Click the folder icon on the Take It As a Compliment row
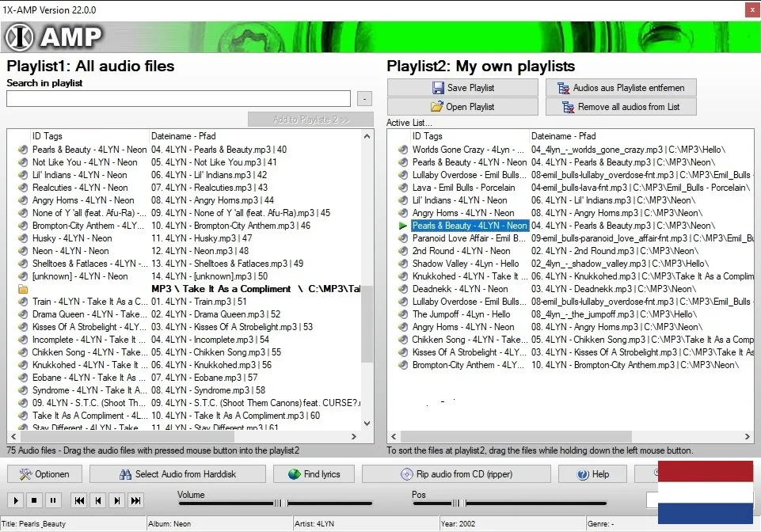761x532 pixels. click(21, 288)
